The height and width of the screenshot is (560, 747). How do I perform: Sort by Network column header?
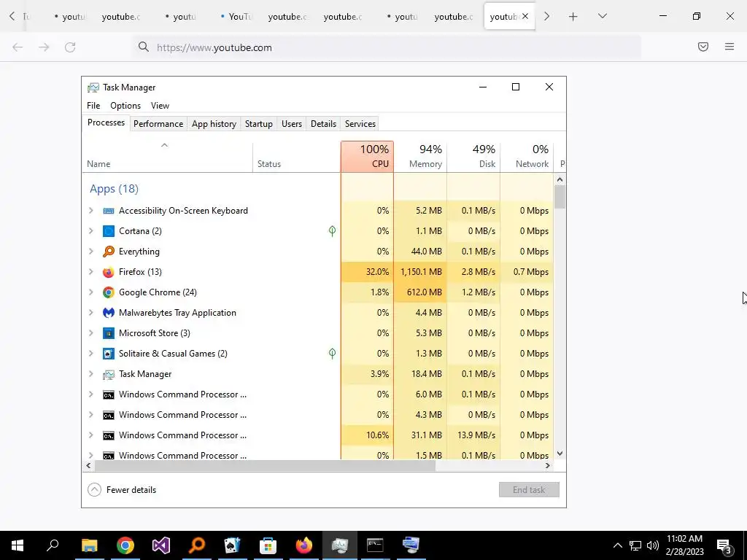pos(527,156)
